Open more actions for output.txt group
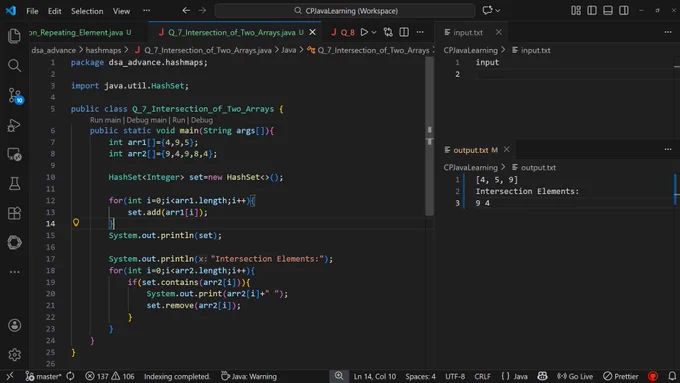680x383 pixels. [668, 149]
